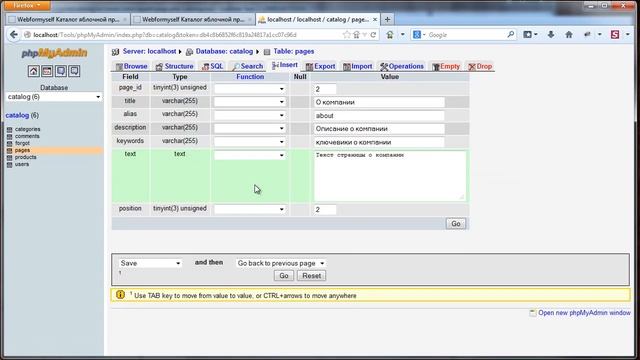Open the Firefox downloads arrow icon
This screenshot has width=640, height=360.
[551, 35]
